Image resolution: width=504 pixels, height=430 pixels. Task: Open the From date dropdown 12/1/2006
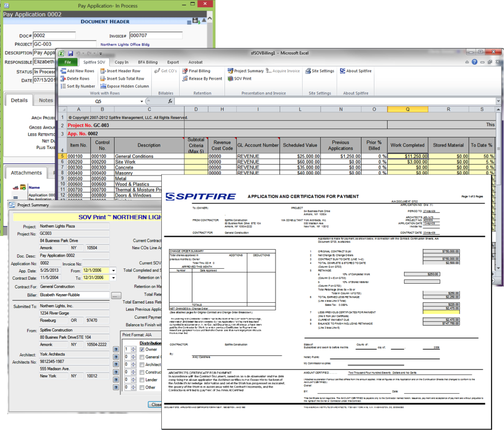pos(114,270)
